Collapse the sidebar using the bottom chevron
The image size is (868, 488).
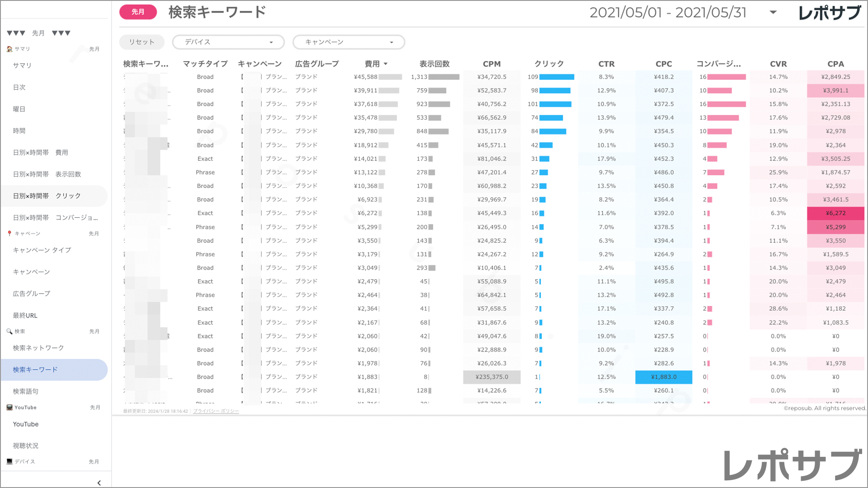pos(99,483)
